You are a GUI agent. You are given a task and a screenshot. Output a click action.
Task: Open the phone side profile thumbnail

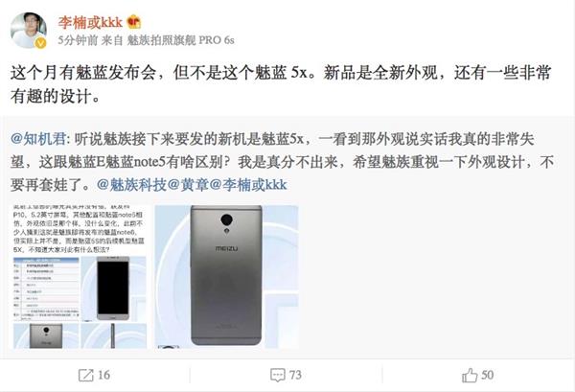(113, 335)
